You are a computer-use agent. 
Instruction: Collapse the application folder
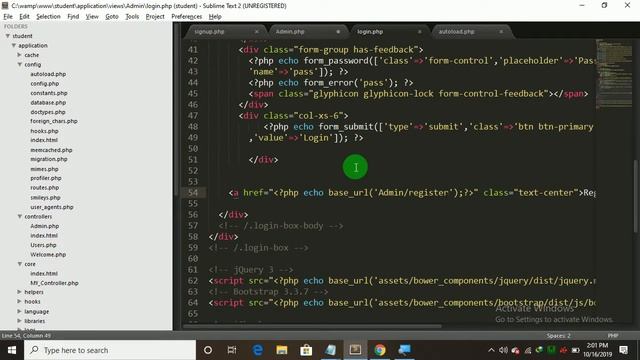pyautogui.click(x=13, y=45)
